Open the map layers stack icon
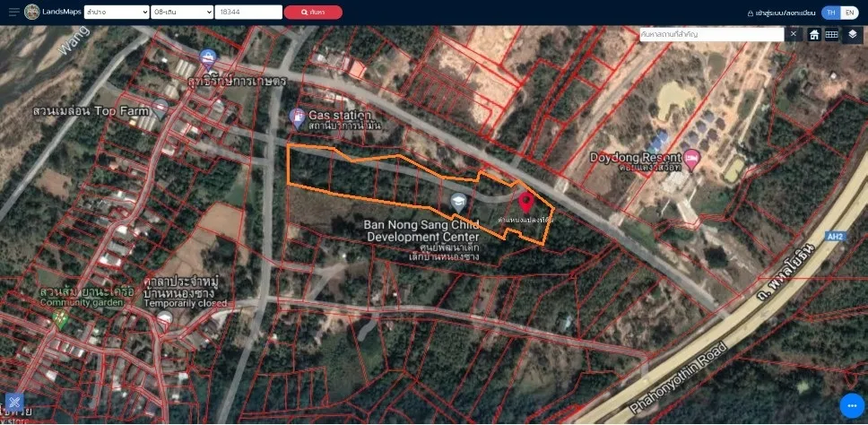Image resolution: width=868 pixels, height=425 pixels. click(852, 34)
